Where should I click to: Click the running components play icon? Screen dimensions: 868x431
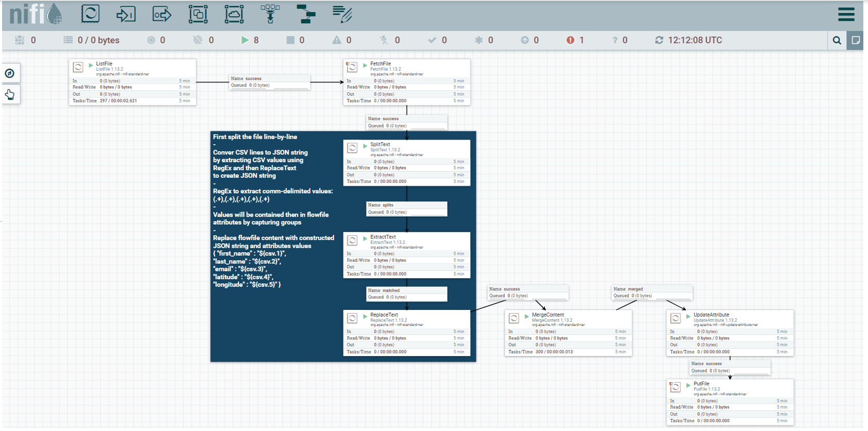pos(245,40)
